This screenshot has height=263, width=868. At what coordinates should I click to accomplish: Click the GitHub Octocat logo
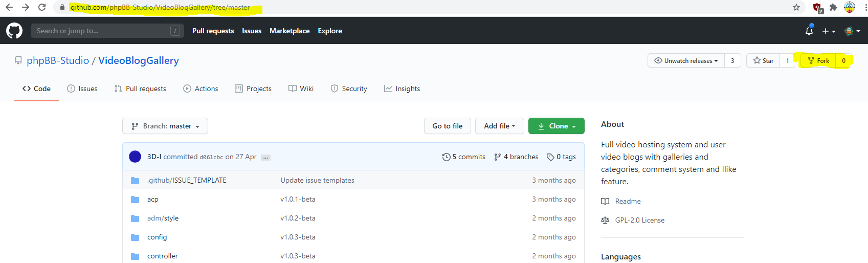click(14, 31)
